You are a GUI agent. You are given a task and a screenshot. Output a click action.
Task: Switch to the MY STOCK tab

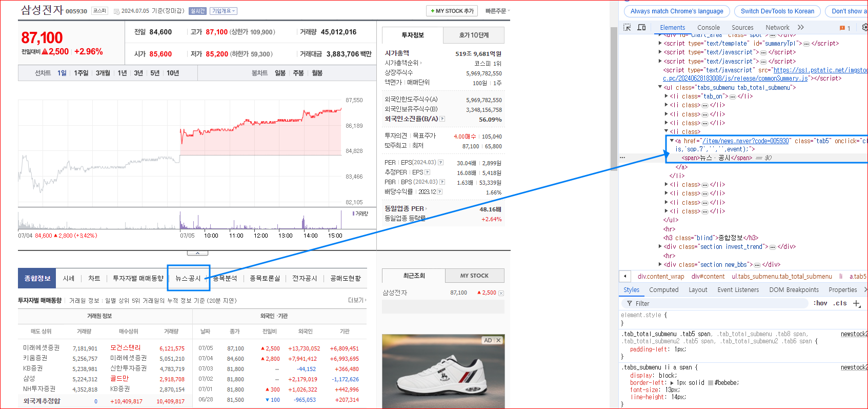pyautogui.click(x=474, y=276)
